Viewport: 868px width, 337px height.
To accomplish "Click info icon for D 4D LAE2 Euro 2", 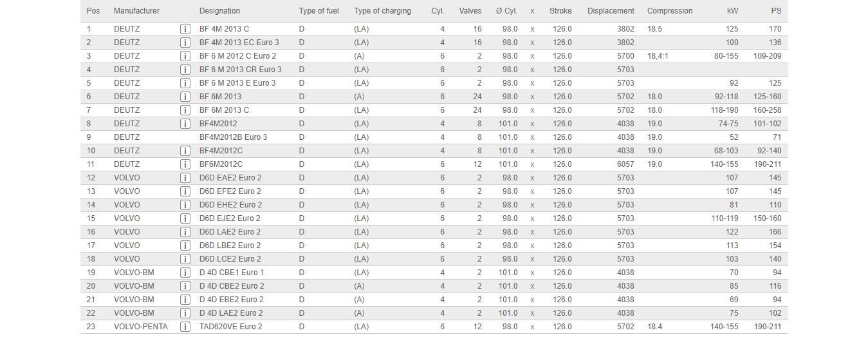I will tap(185, 313).
